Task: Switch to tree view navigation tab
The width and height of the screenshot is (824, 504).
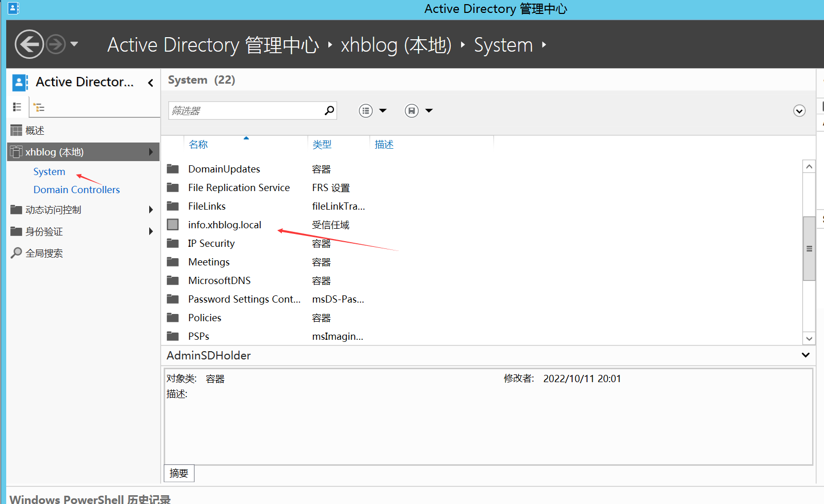Action: [x=39, y=107]
